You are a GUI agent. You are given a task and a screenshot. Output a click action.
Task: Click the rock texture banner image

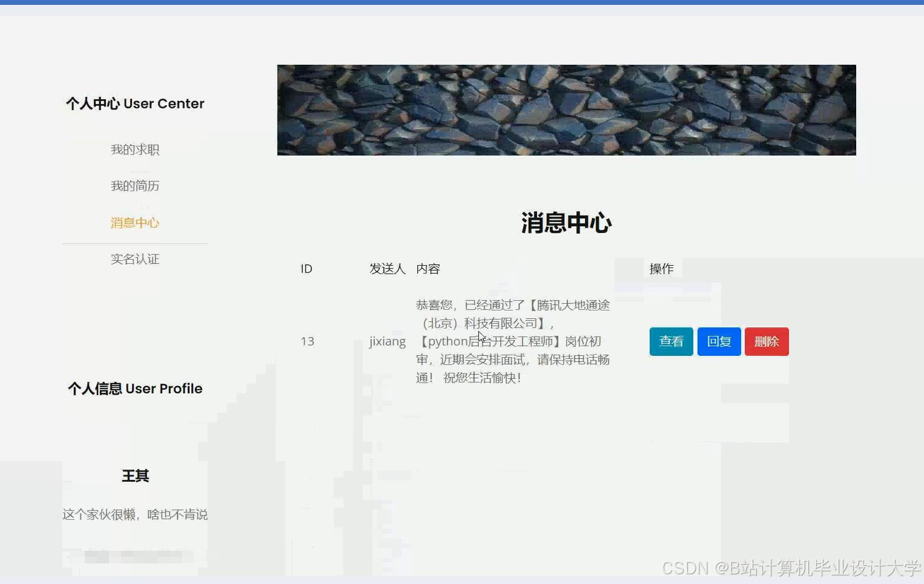(x=566, y=110)
